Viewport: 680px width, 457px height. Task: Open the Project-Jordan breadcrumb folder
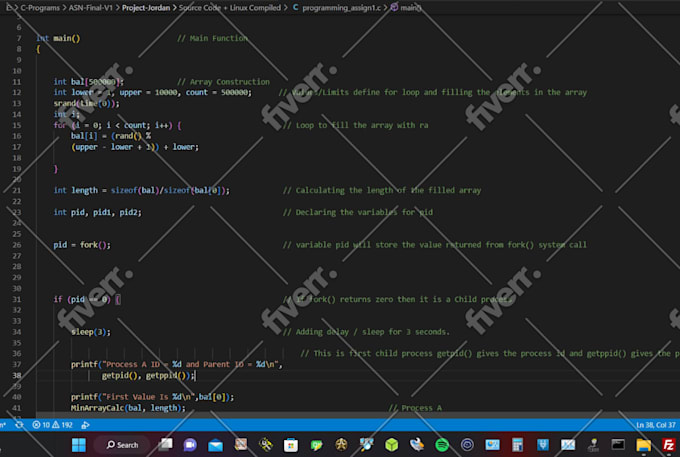coord(146,8)
